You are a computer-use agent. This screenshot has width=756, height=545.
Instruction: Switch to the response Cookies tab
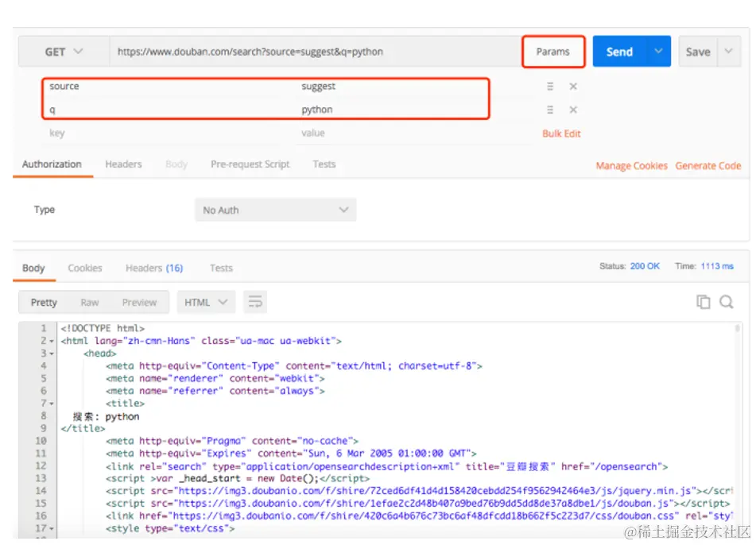pos(85,268)
